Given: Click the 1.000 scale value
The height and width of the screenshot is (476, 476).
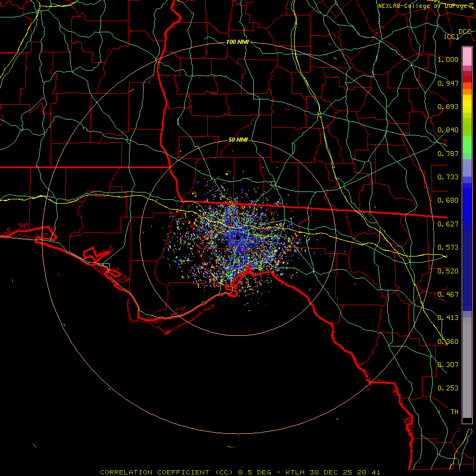Looking at the screenshot, I should point(448,59).
